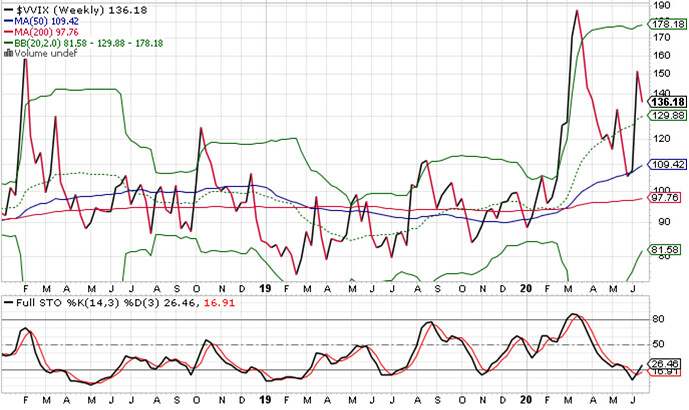Click the 120 price axis label
The width and height of the screenshot is (689, 410).
pos(662,138)
